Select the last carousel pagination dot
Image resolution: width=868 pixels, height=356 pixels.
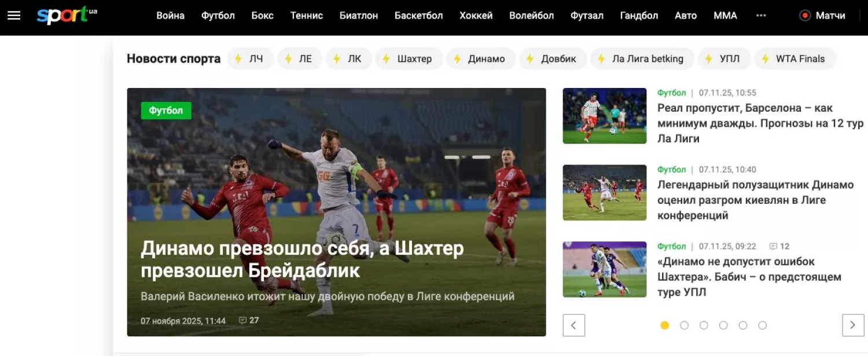coord(762,325)
